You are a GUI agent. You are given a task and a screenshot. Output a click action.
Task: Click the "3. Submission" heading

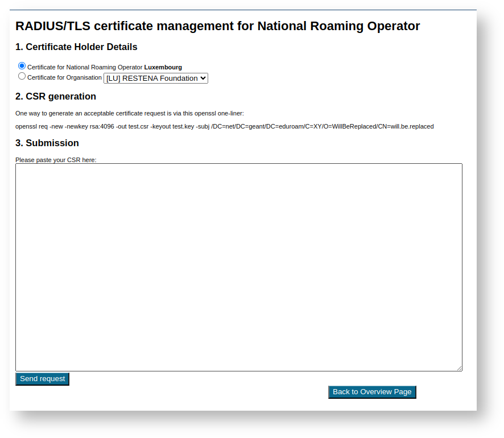coord(47,143)
